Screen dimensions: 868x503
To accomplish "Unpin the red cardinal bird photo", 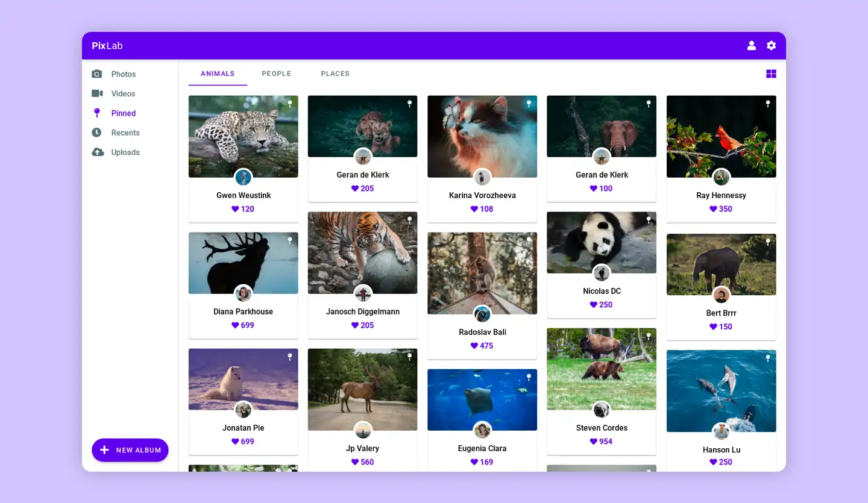I will pyautogui.click(x=768, y=104).
